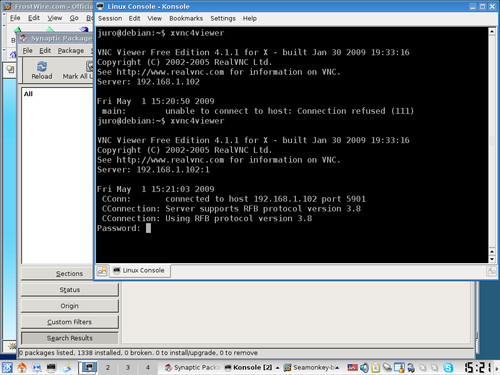Open the Session menu in Konsole
The height and width of the screenshot is (375, 500).
[x=110, y=18]
